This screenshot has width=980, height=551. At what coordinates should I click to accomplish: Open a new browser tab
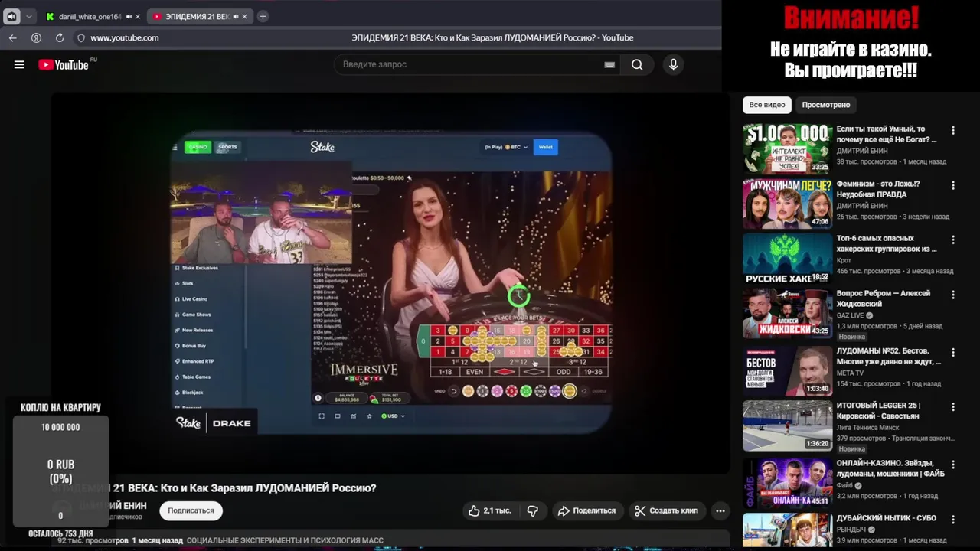click(x=263, y=16)
